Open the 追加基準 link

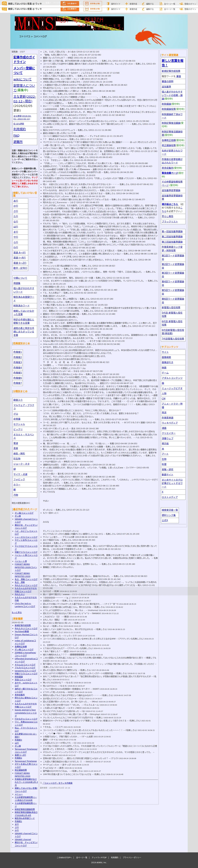[166, 87]
